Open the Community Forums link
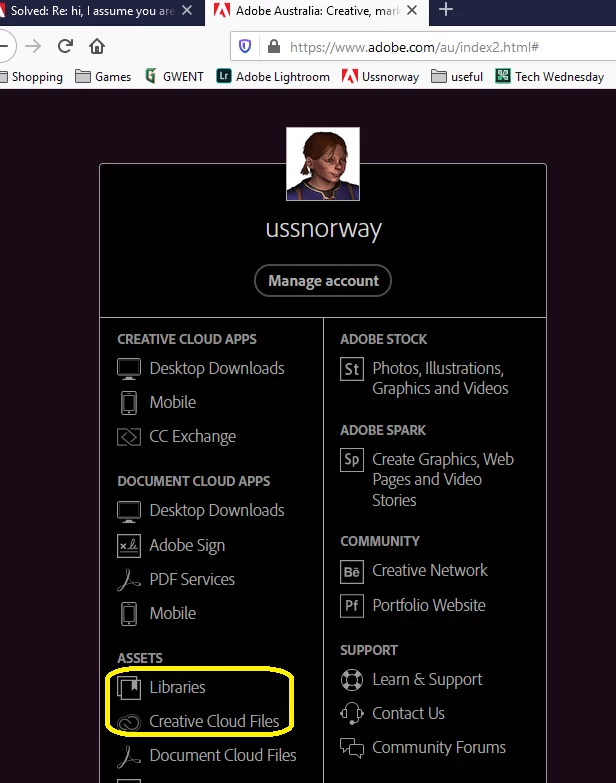 pos(439,748)
